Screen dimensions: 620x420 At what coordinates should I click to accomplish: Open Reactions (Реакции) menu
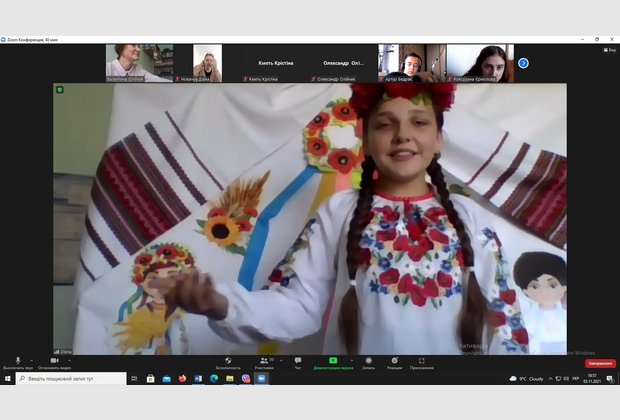[394, 360]
